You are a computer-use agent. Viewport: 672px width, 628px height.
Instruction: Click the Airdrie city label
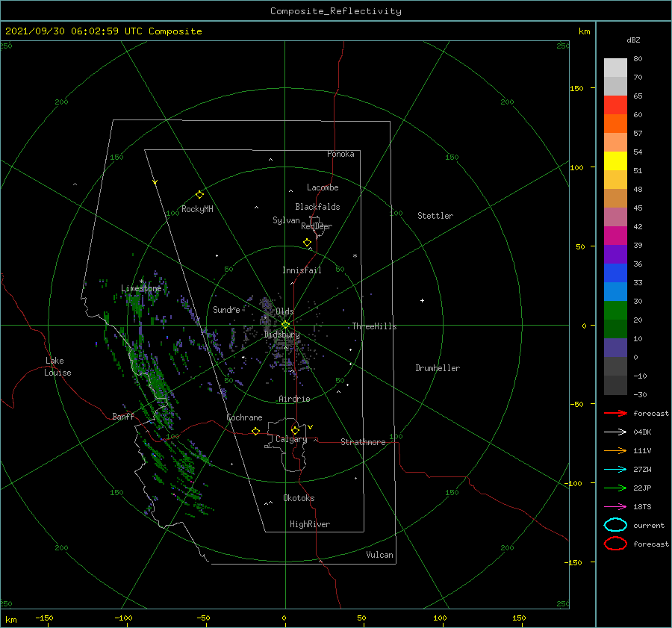click(x=294, y=399)
